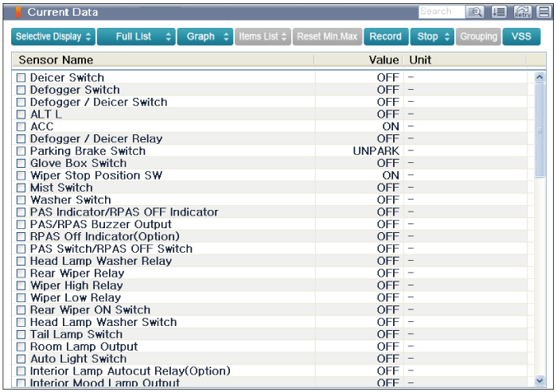Click the scrollbar down arrow
Viewport: 557px width, 392px height.
(x=540, y=381)
